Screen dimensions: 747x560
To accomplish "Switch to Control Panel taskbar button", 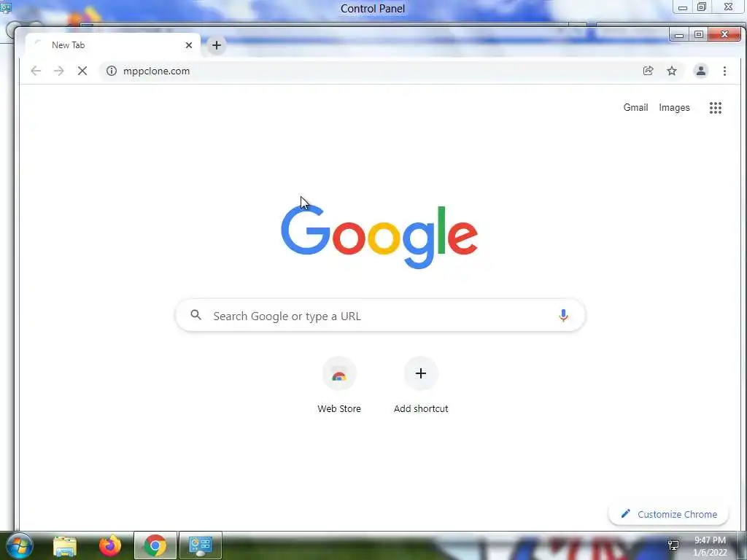I will pyautogui.click(x=201, y=545).
